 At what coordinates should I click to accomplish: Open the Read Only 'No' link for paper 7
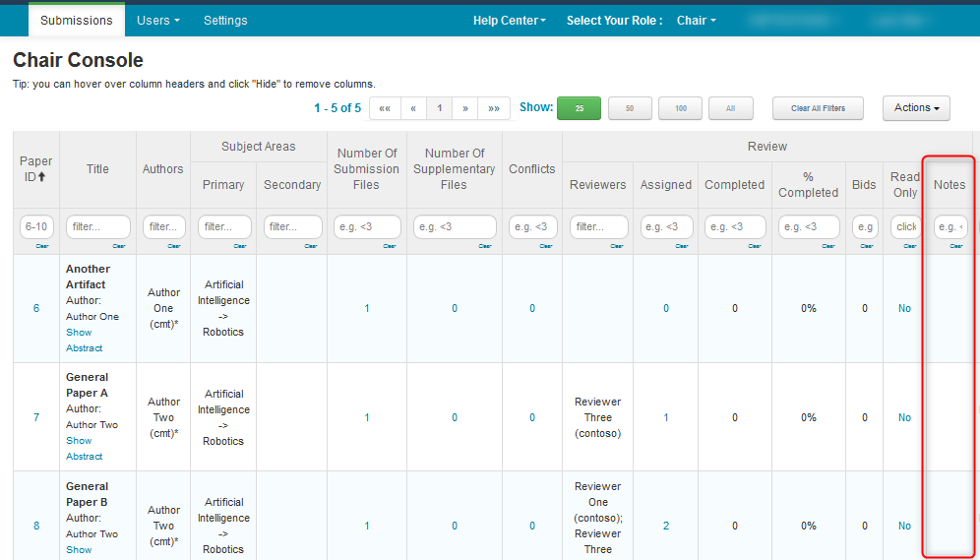[x=903, y=417]
